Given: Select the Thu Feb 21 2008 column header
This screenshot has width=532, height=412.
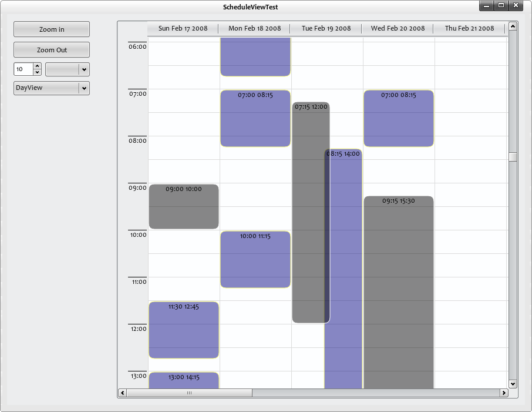Looking at the screenshot, I should click(469, 29).
